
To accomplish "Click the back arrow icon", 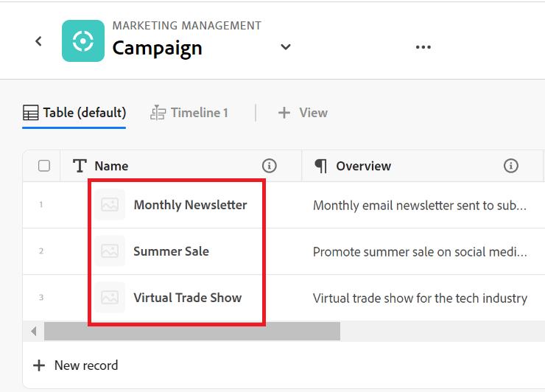I will [x=39, y=41].
